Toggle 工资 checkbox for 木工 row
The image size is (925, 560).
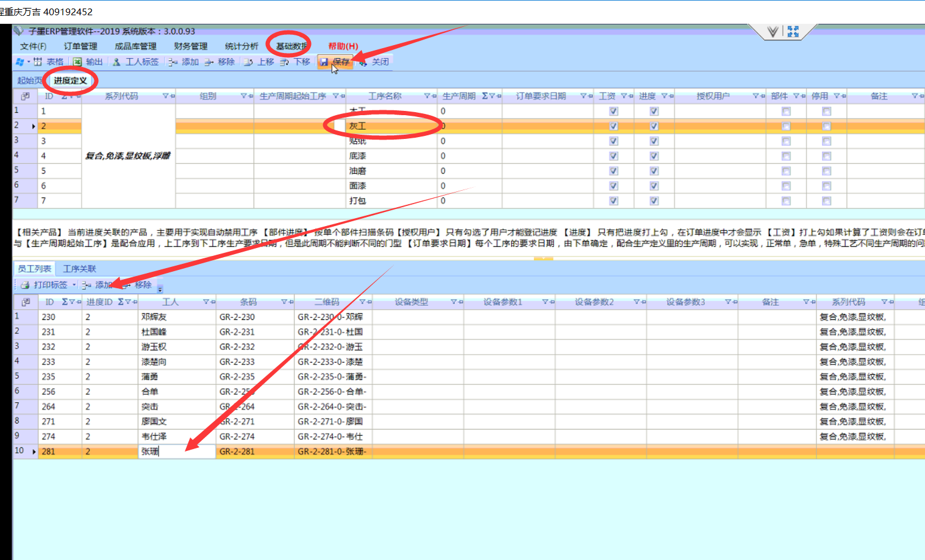(613, 112)
